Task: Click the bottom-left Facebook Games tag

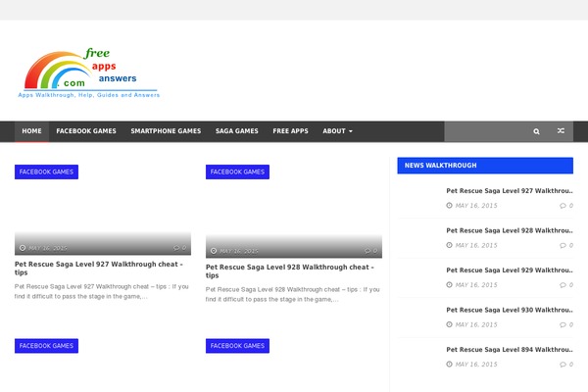Action: pos(46,346)
